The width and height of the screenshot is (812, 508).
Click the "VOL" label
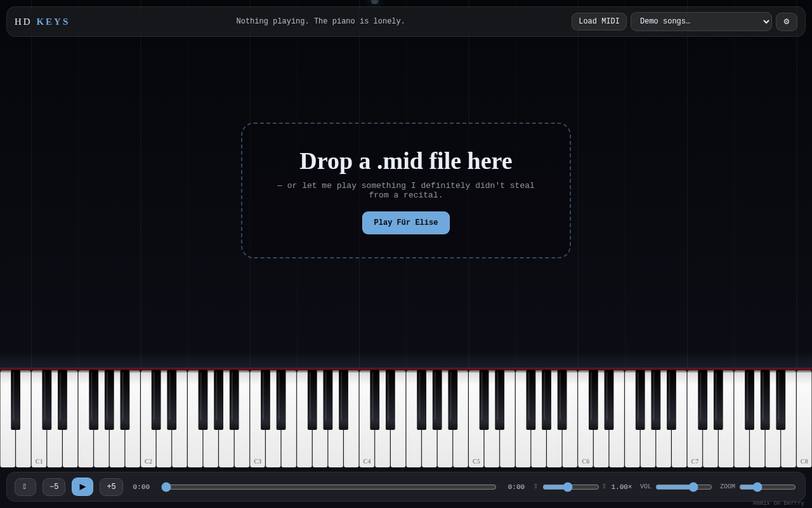(646, 487)
